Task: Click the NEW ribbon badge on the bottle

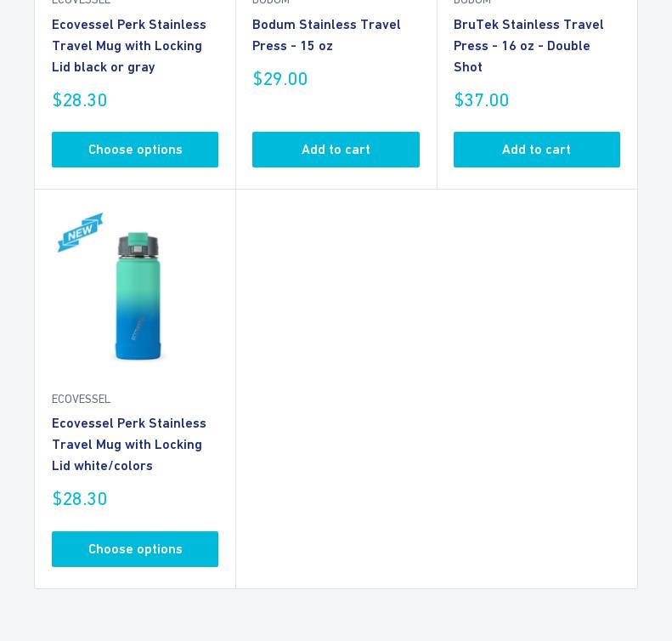Action: point(81,231)
